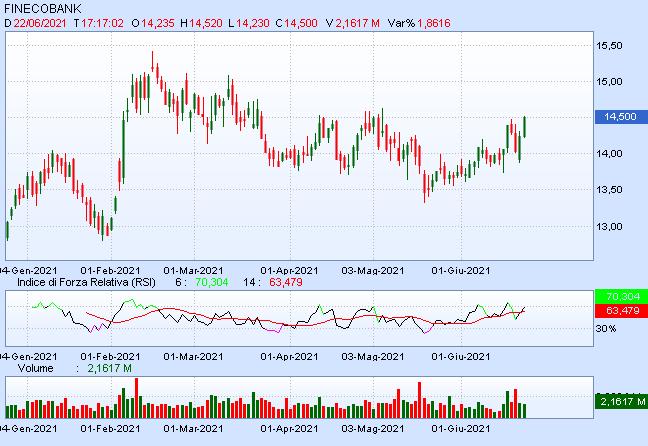This screenshot has width=648, height=446.
Task: Click the green Volume value 2,1617 M
Action: coord(110,368)
